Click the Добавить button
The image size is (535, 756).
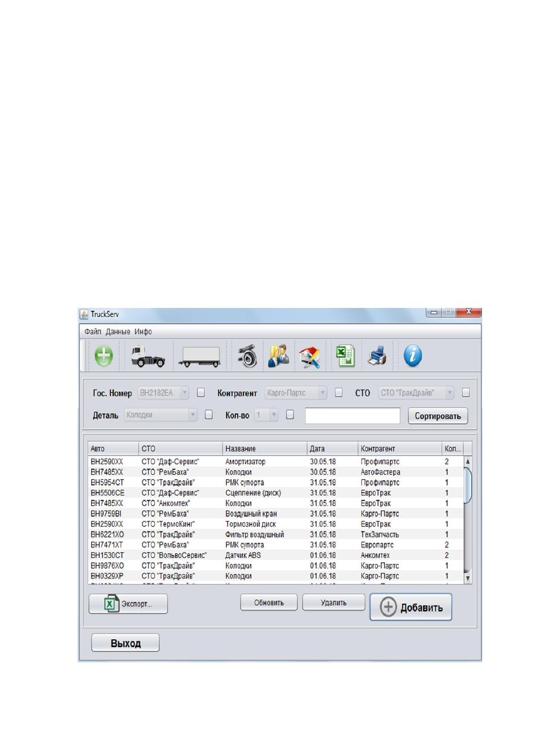click(411, 607)
